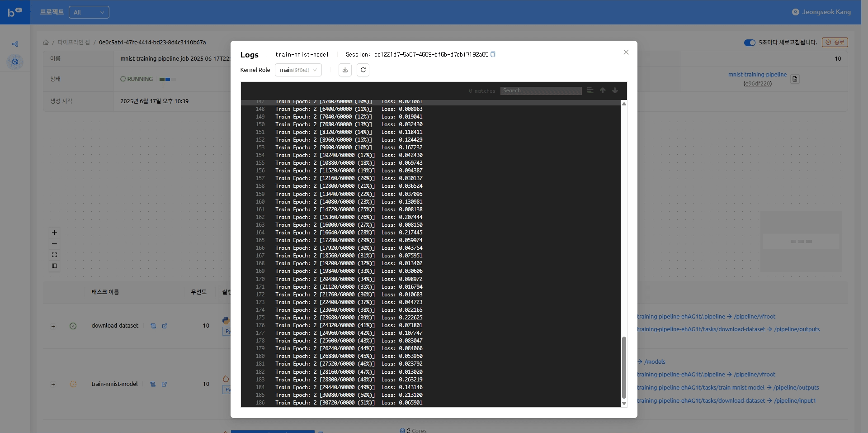This screenshot has width=868, height=433.
Task: Click the log Search input field
Action: (x=541, y=90)
